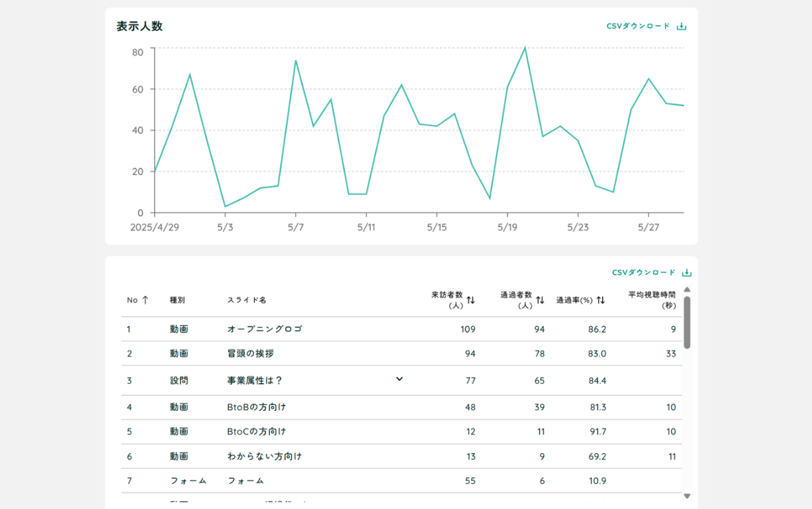The height and width of the screenshot is (509, 812).
Task: Sort by 来訪者数 using the arrows icon
Action: coord(470,300)
